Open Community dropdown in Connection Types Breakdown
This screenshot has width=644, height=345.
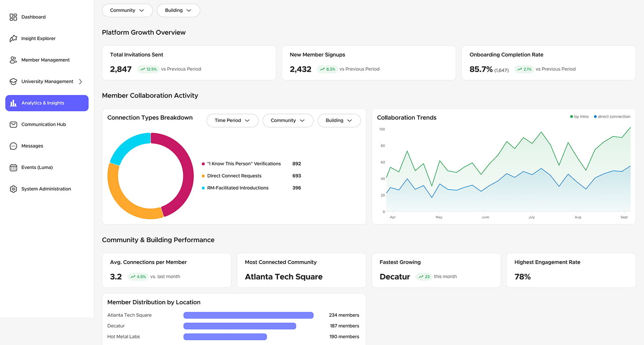click(288, 121)
